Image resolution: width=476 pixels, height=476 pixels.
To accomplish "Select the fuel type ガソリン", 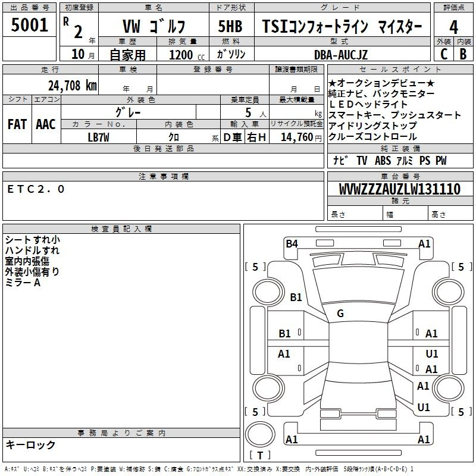I will click(231, 54).
